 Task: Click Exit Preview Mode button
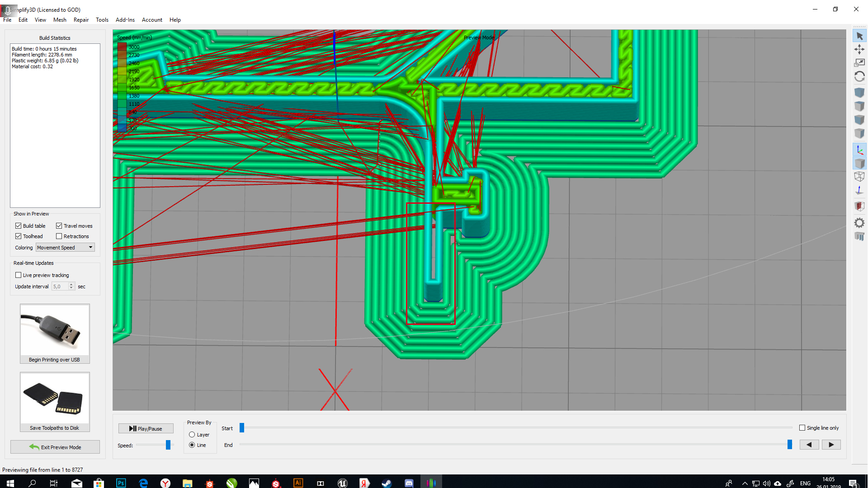pyautogui.click(x=55, y=447)
